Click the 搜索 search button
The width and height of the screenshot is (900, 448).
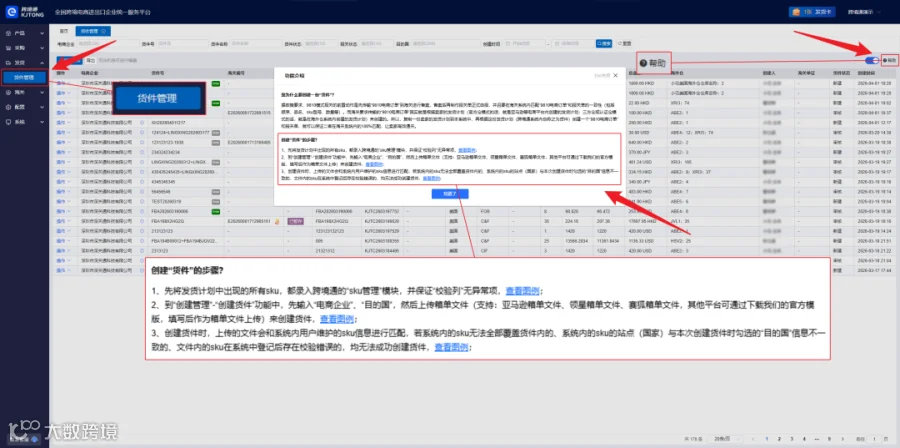604,44
